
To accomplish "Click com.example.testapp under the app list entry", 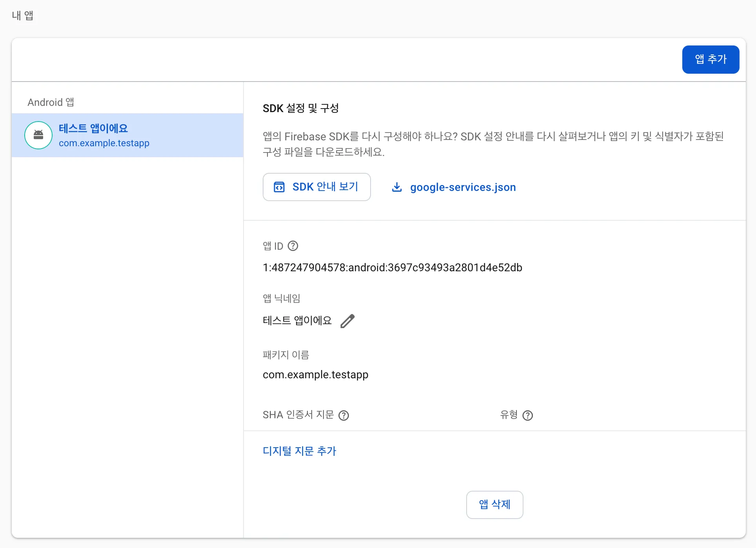I will point(104,143).
